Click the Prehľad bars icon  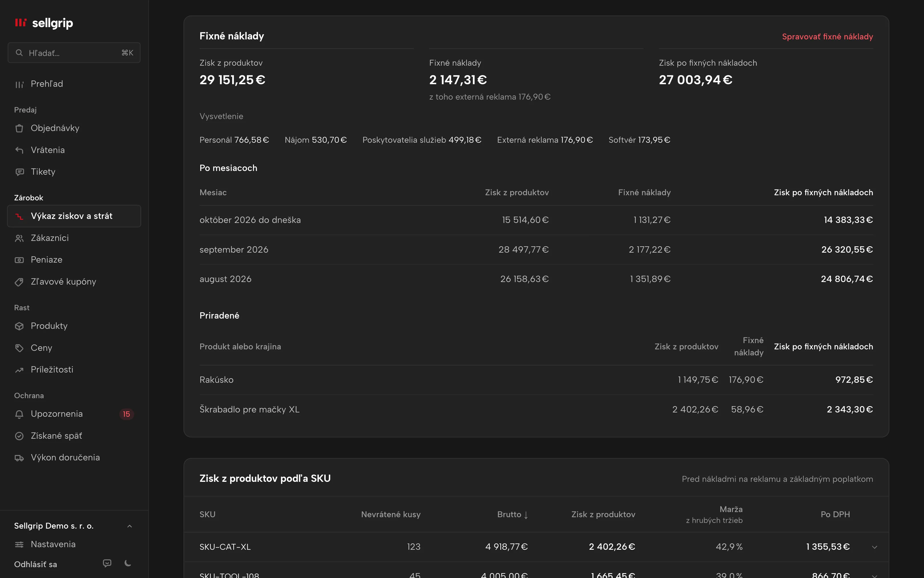(19, 84)
